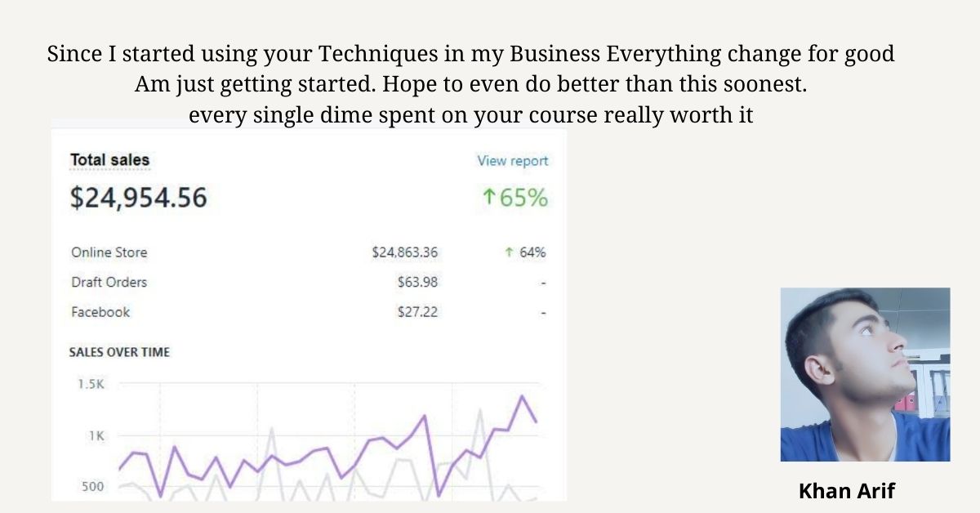Click the Draft Orders row label
The width and height of the screenshot is (980, 513).
tap(109, 282)
